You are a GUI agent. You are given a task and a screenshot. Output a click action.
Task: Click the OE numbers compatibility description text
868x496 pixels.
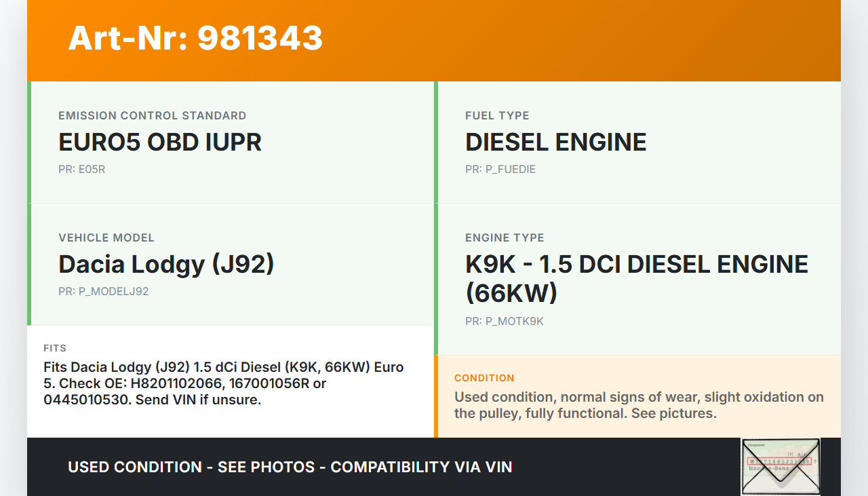(x=223, y=383)
